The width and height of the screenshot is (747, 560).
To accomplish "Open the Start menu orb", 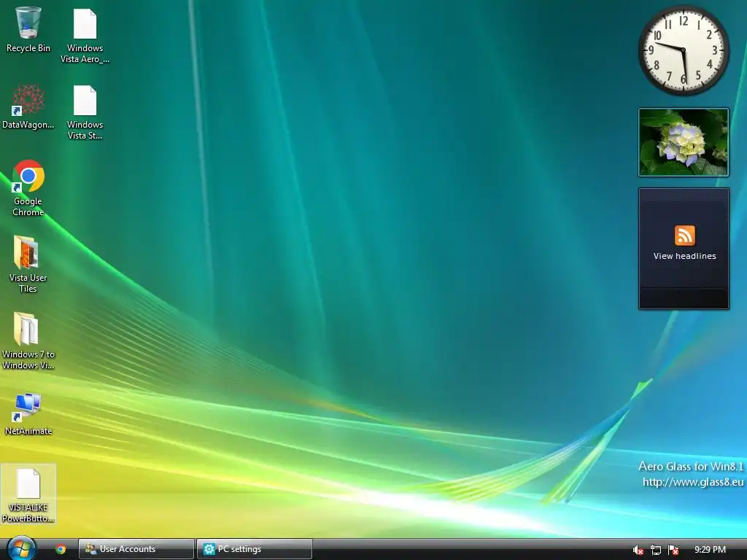I will coord(21,548).
